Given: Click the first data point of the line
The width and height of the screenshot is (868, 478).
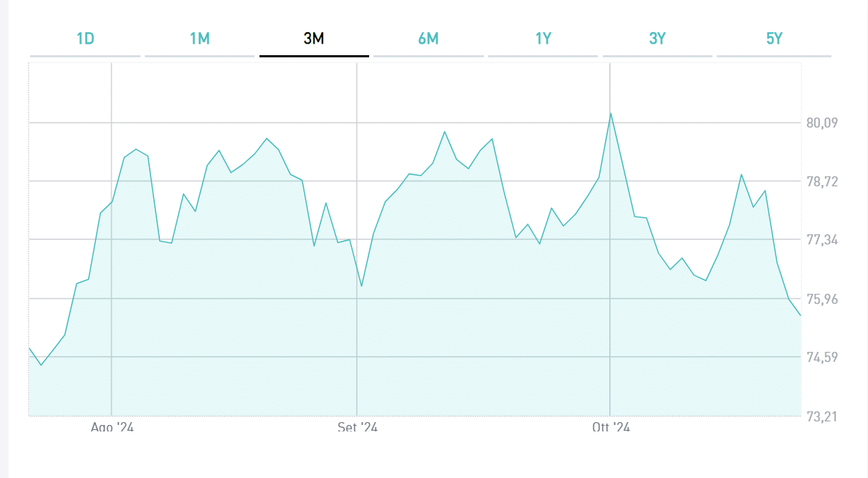Looking at the screenshot, I should point(29,348).
